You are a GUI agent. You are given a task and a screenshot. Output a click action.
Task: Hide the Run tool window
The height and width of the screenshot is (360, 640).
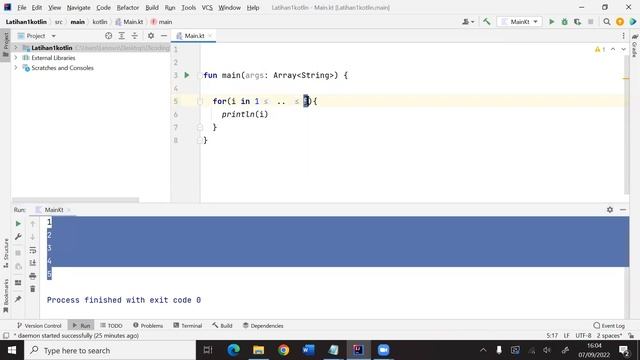tap(623, 209)
